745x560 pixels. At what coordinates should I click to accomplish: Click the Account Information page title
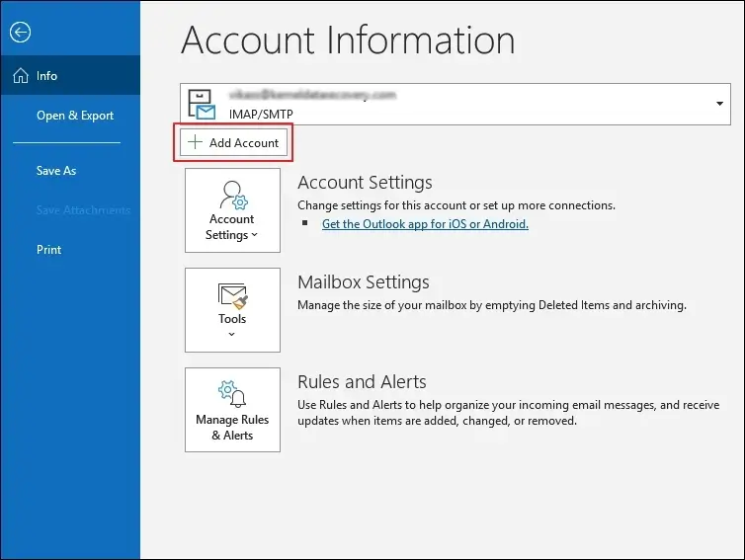pos(348,40)
